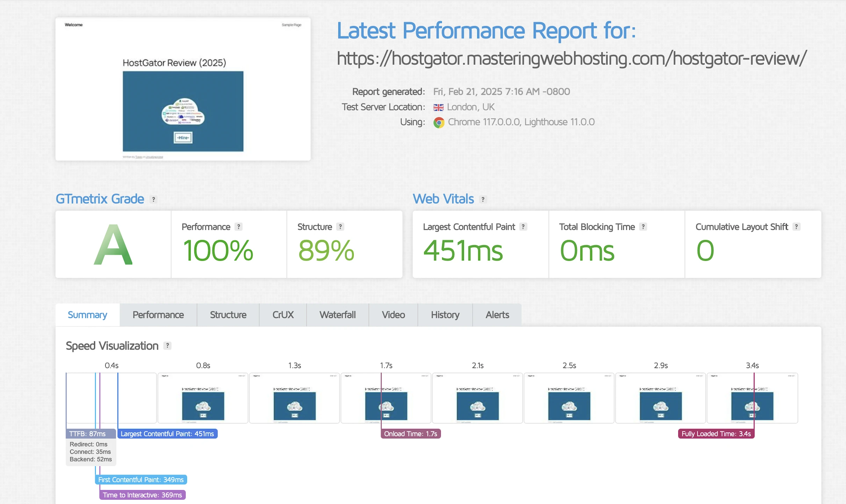Image resolution: width=846 pixels, height=504 pixels.
Task: Select the CrUX tab
Action: point(283,315)
